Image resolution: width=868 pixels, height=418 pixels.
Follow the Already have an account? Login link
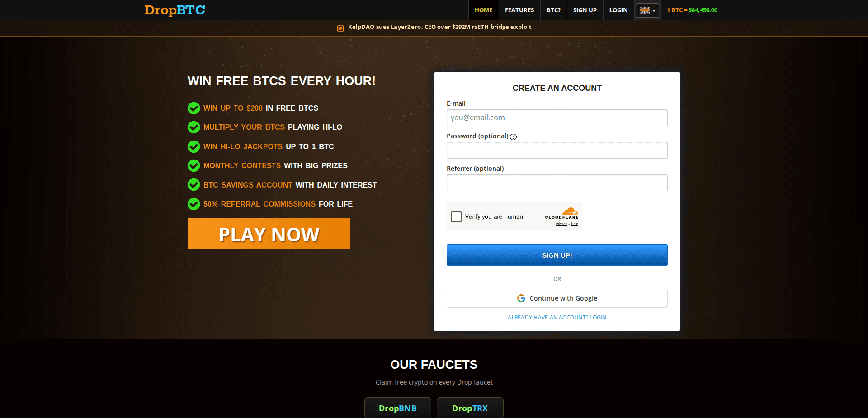tap(557, 318)
